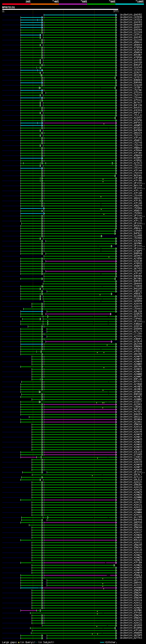
Task: Select the label UniRef100_A5BA19
Action: [131, 148]
